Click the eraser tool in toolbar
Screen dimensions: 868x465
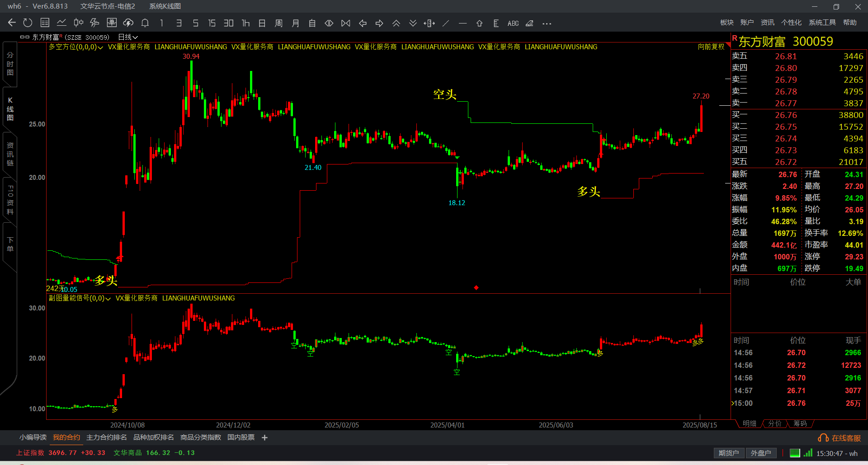pyautogui.click(x=529, y=23)
